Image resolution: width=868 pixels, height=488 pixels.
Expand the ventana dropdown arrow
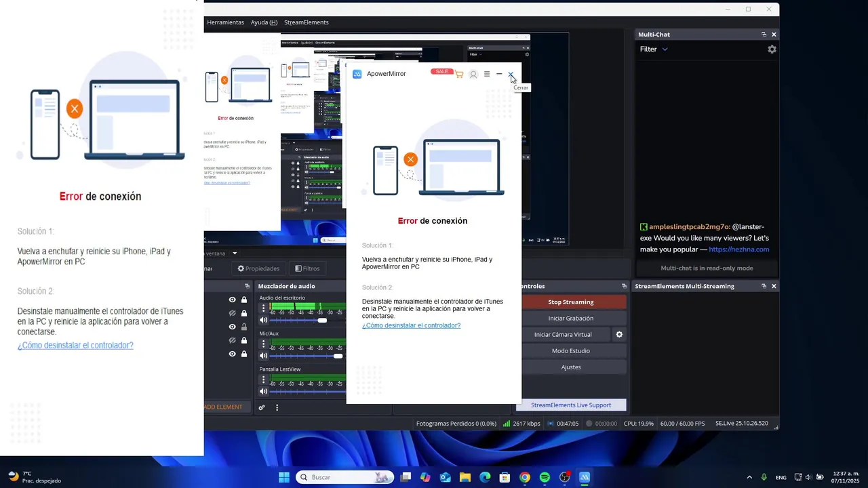pyautogui.click(x=235, y=253)
